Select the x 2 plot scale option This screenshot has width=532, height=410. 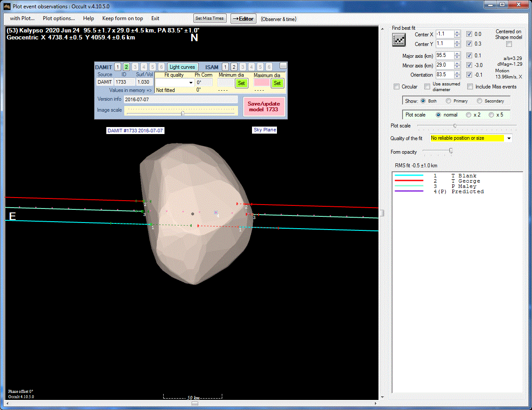point(469,115)
